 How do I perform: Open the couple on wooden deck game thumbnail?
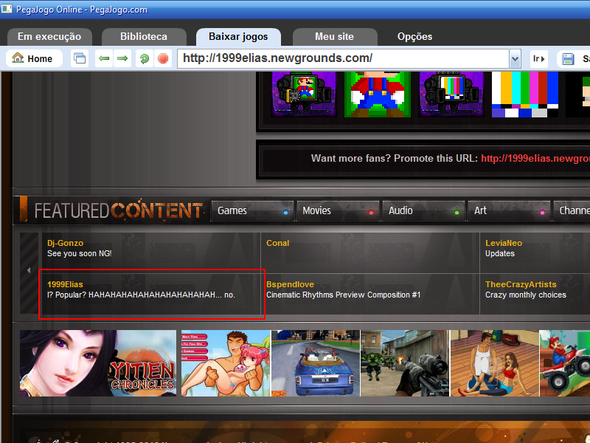[x=494, y=363]
